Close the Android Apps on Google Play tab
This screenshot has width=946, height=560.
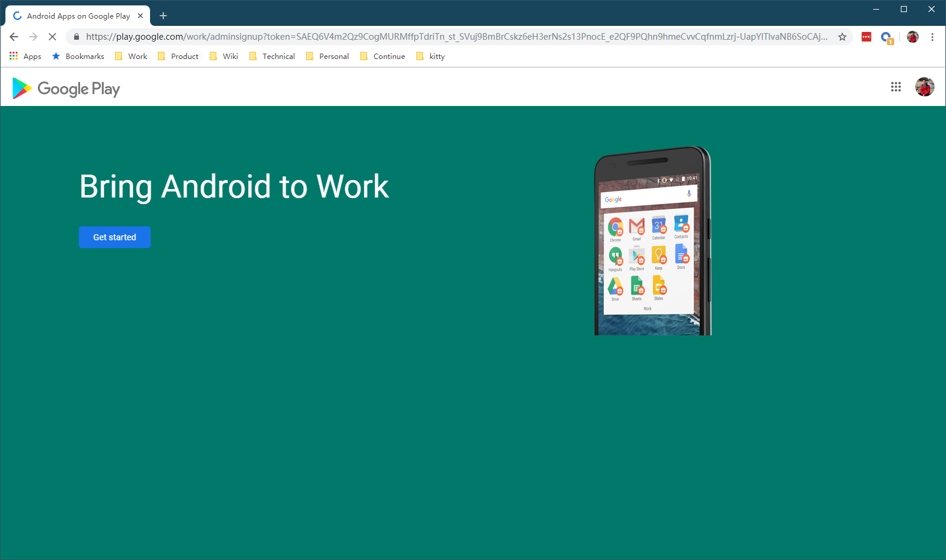point(140,16)
